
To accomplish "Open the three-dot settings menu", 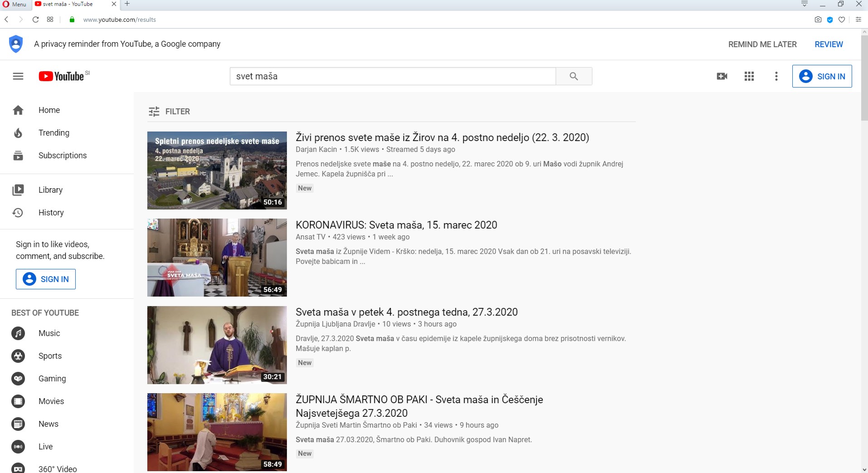I will [776, 76].
